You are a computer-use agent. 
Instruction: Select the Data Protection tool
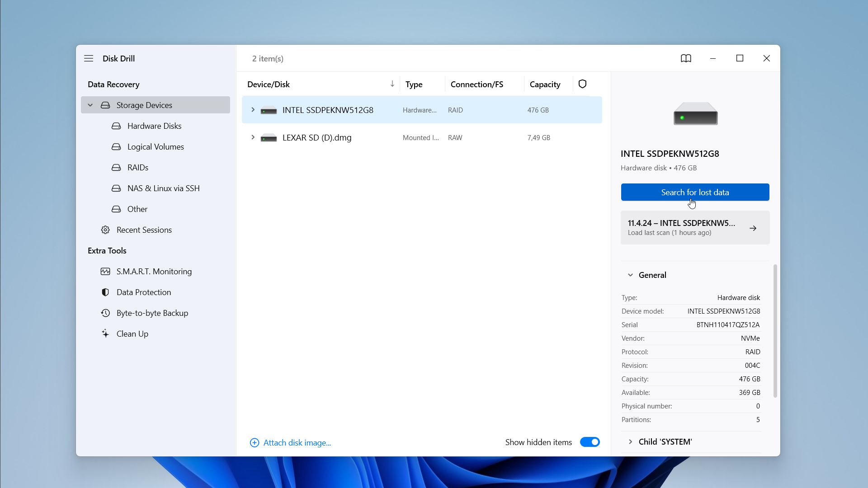144,292
